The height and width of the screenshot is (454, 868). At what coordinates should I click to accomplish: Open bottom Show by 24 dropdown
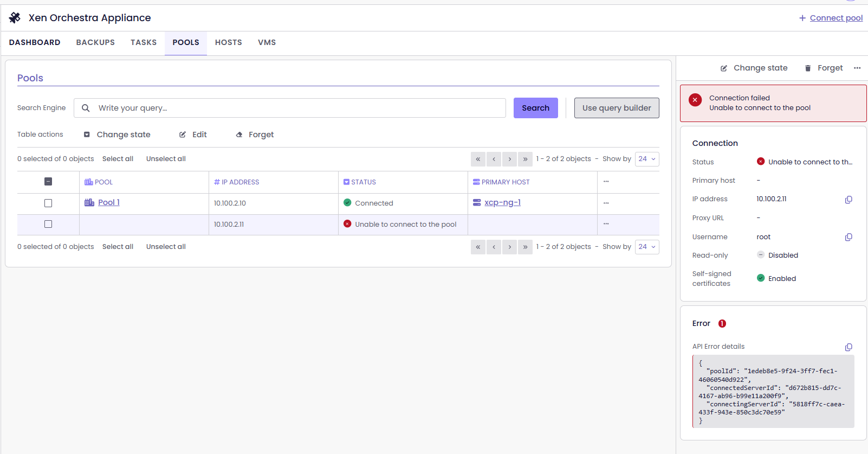coord(647,247)
